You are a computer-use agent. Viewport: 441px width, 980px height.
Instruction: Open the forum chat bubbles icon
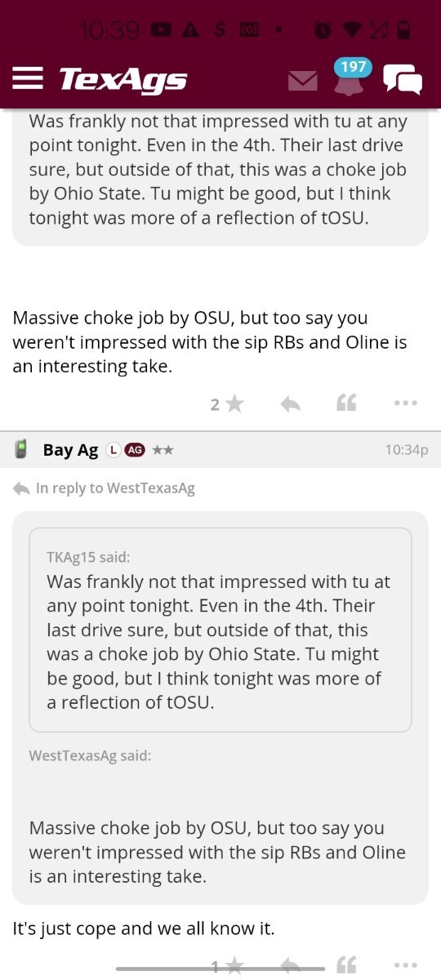(403, 79)
